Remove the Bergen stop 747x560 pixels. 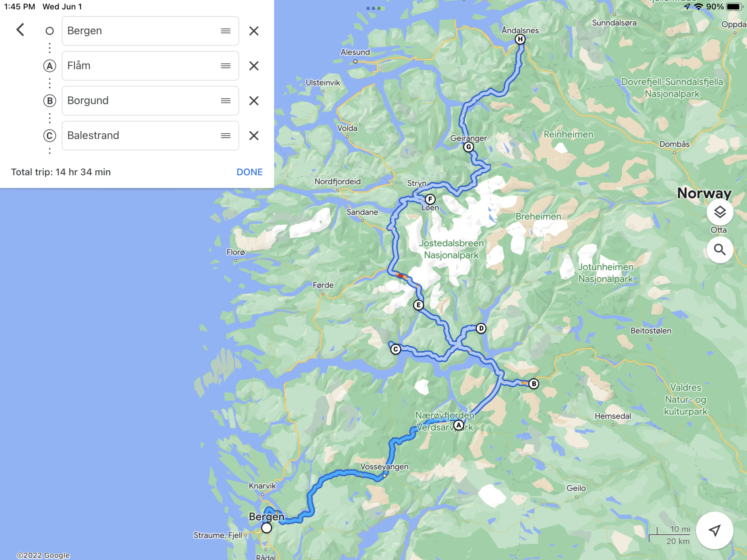pyautogui.click(x=254, y=31)
